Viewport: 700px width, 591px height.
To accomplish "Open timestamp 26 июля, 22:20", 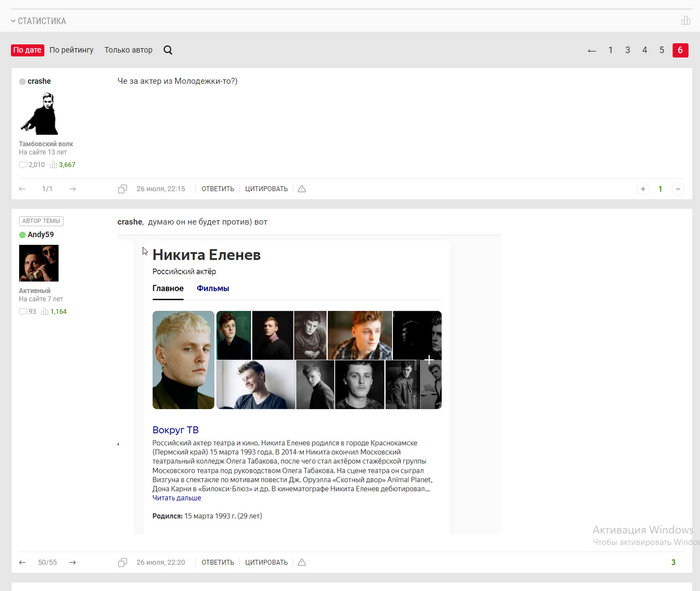I will pos(161,562).
